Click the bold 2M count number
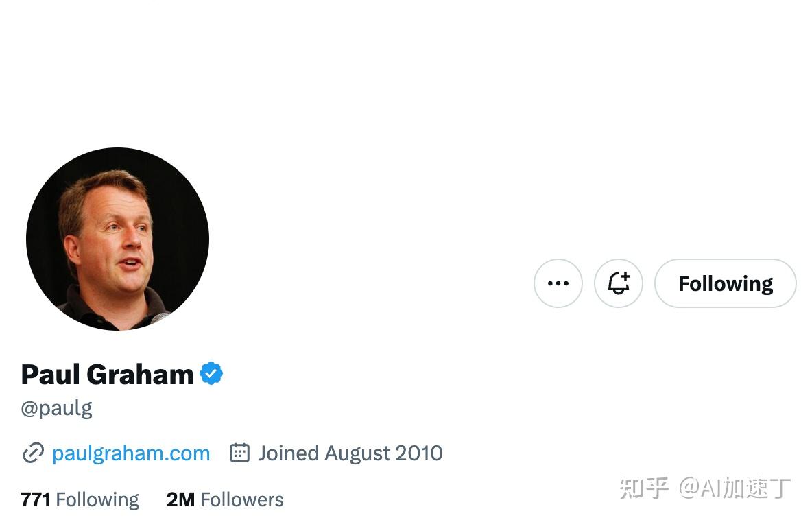This screenshot has height=520, width=812. [180, 500]
